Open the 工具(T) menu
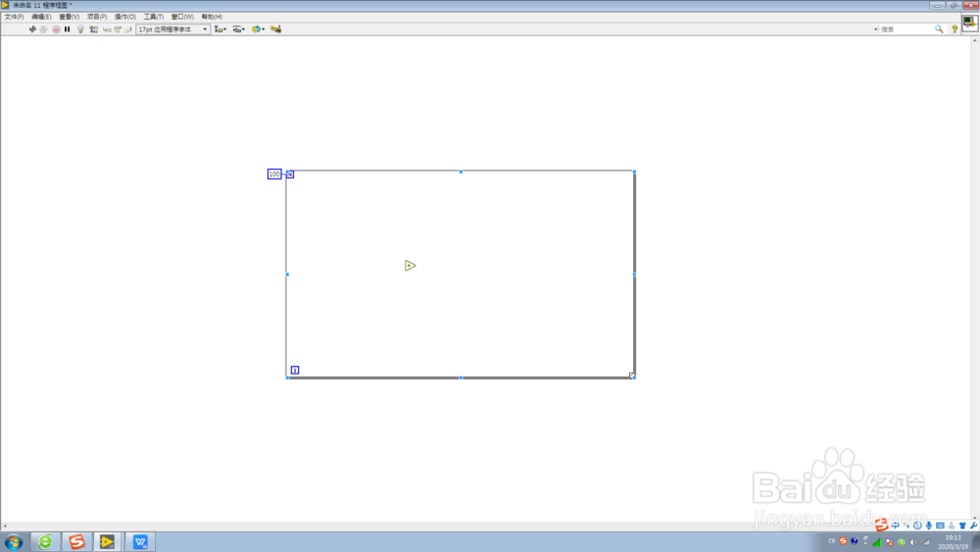Screen dimensions: 980x552 tap(153, 17)
